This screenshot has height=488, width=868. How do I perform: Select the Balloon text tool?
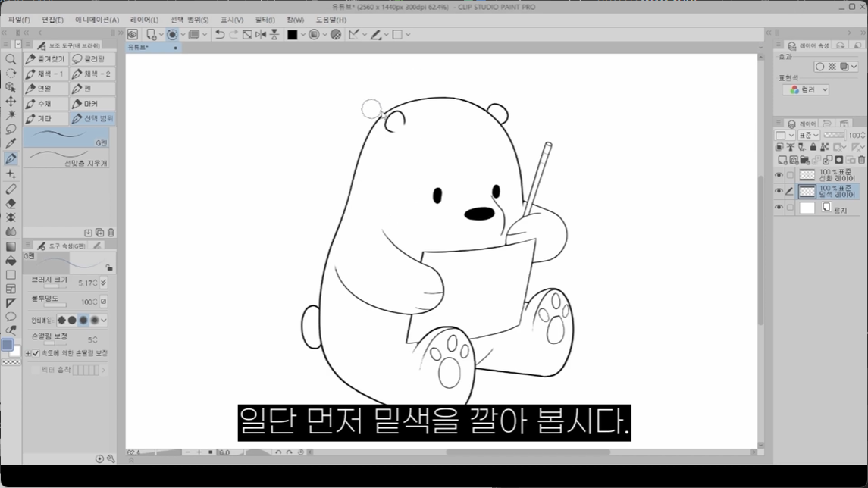click(x=11, y=317)
